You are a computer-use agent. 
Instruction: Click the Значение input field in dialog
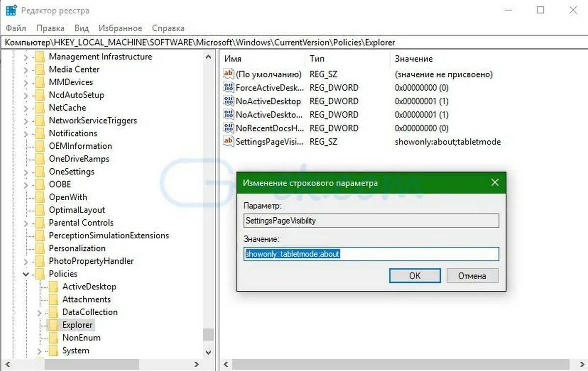click(x=371, y=254)
